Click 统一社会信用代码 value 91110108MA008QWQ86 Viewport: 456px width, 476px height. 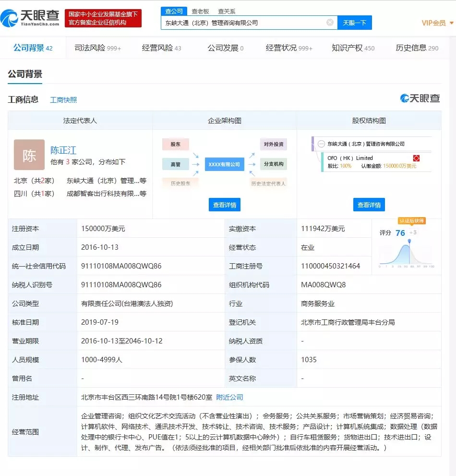(x=121, y=266)
